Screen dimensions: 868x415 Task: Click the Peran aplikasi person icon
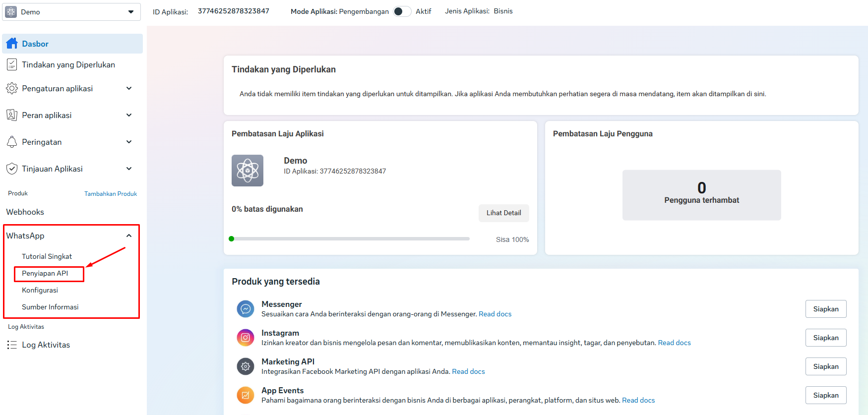tap(12, 115)
